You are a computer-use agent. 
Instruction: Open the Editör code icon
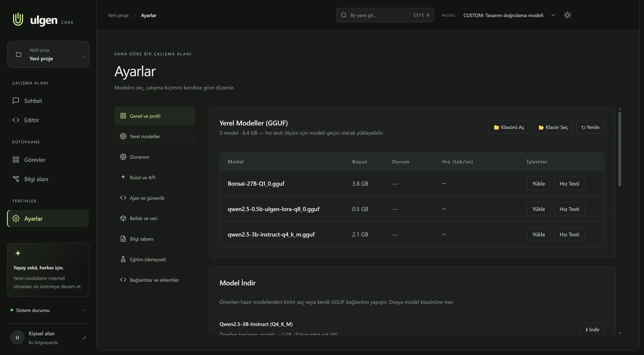pos(16,120)
